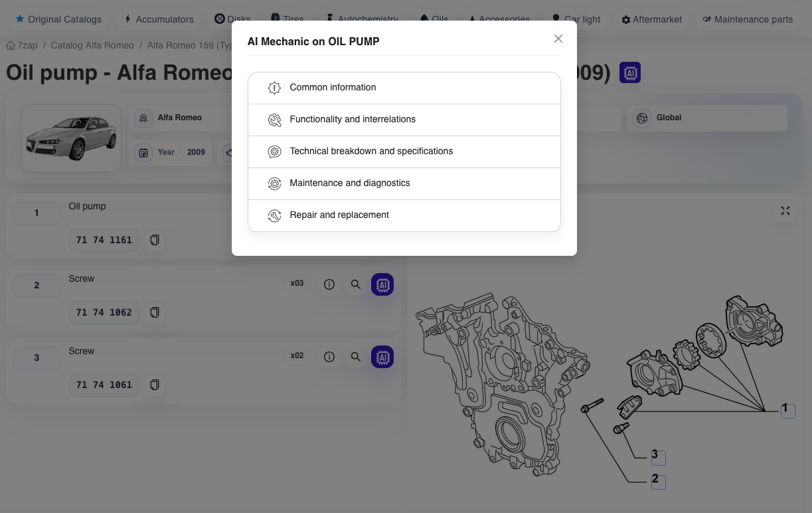812x513 pixels.
Task: Click the globe icon next to Global
Action: click(x=642, y=118)
